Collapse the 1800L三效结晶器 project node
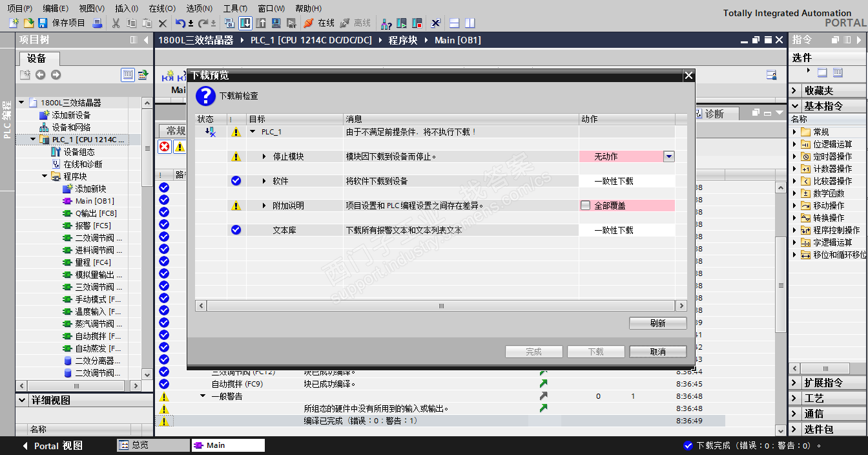Viewport: 868px width, 455px height. 21,103
